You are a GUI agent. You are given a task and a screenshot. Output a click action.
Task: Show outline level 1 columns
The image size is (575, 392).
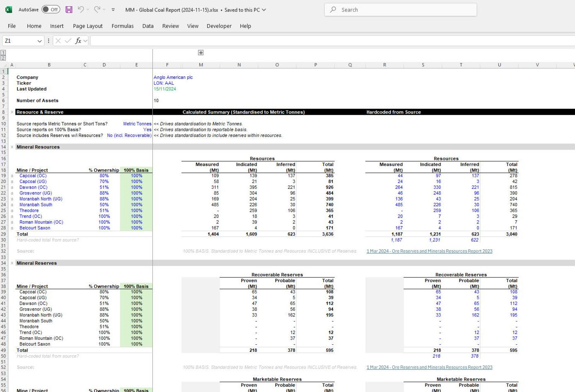click(x=3, y=53)
